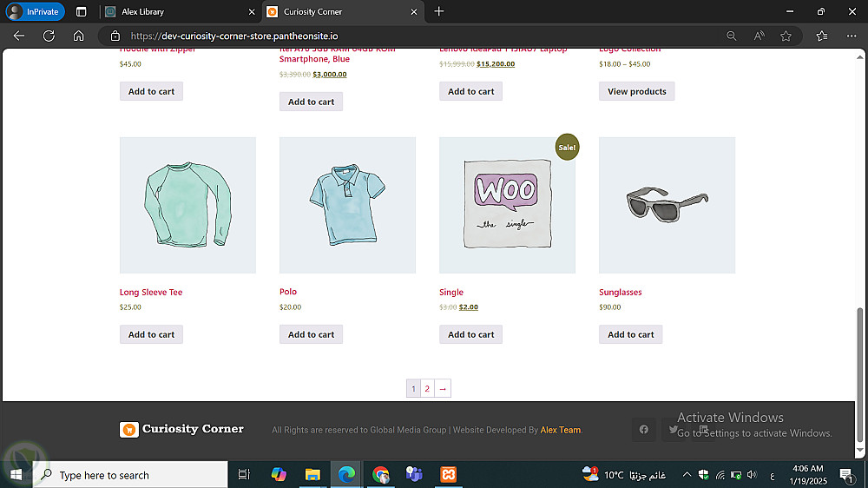Open Windows Security tray icon
Screen dimensions: 868x488
pyautogui.click(x=704, y=475)
